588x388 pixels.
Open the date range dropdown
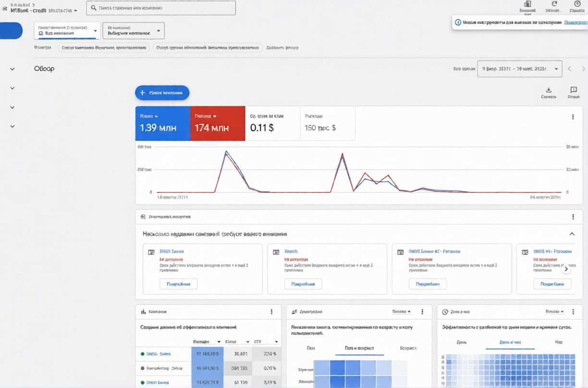tap(519, 69)
